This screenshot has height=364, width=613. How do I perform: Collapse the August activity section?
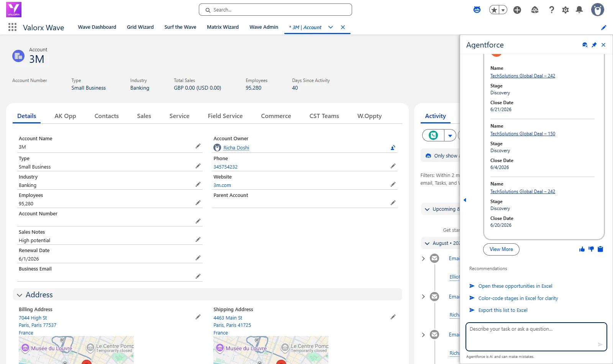[x=427, y=243]
